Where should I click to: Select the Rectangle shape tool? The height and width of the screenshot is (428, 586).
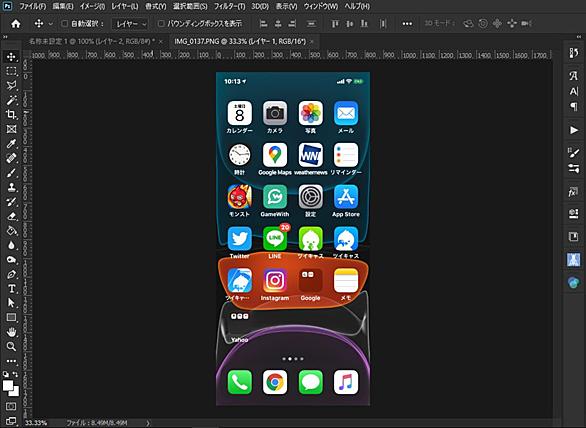[x=11, y=317]
